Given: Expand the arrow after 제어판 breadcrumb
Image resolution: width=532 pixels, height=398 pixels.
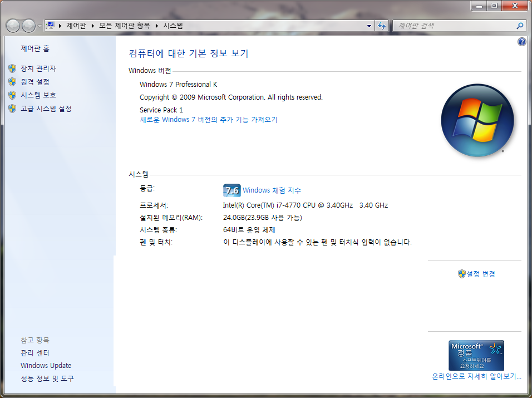Looking at the screenshot, I should click(92, 26).
